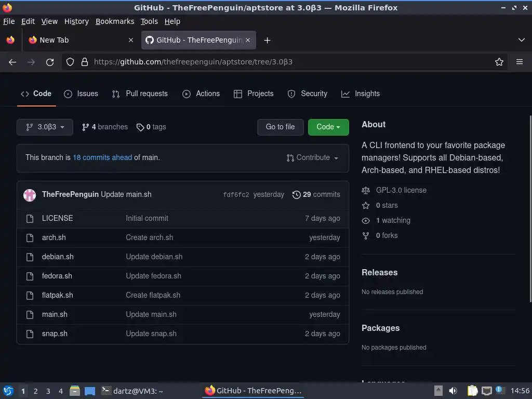Screen dimensions: 532x399
Task: Open the LICENSE file
Action: point(57,218)
